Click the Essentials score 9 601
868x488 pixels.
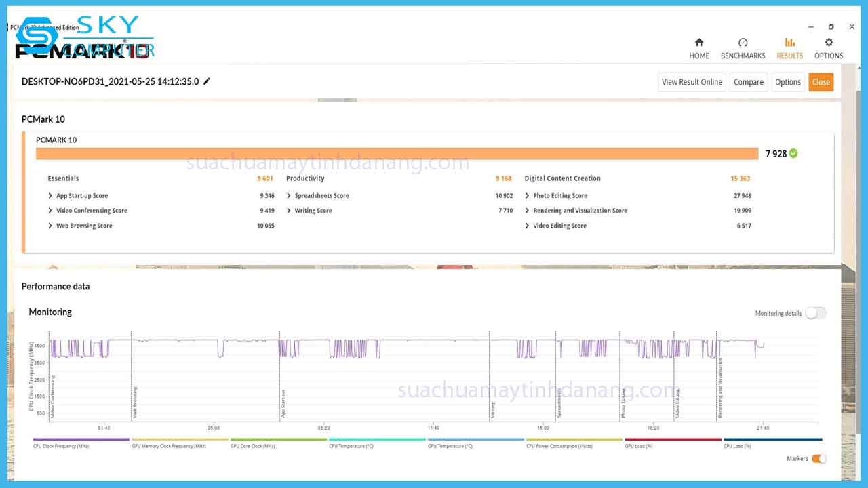(x=265, y=178)
